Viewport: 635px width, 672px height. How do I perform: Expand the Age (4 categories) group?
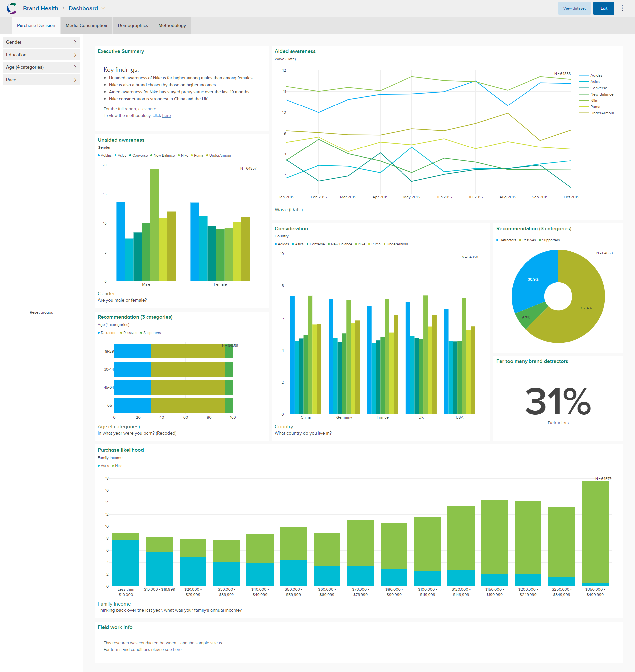[x=41, y=67]
